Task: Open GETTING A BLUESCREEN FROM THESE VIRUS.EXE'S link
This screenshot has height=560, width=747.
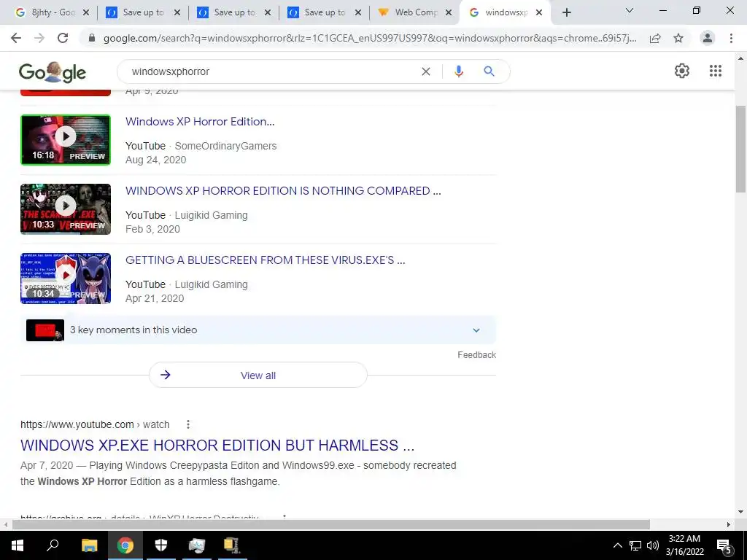Action: 266,260
